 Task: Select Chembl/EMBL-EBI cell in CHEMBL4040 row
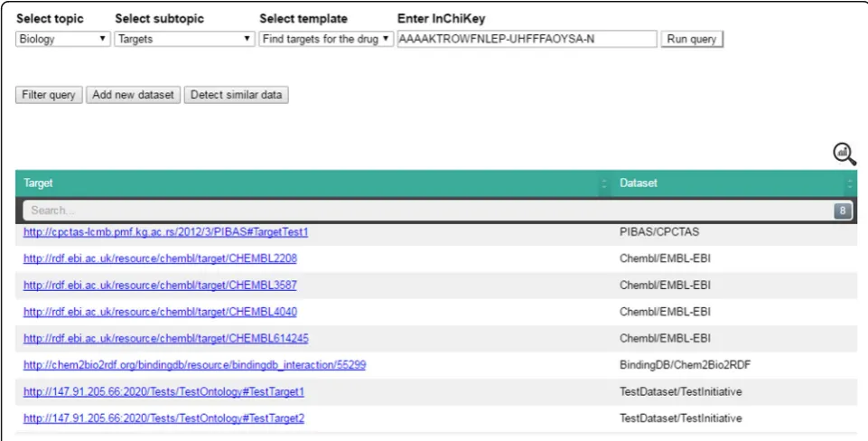tap(665, 312)
